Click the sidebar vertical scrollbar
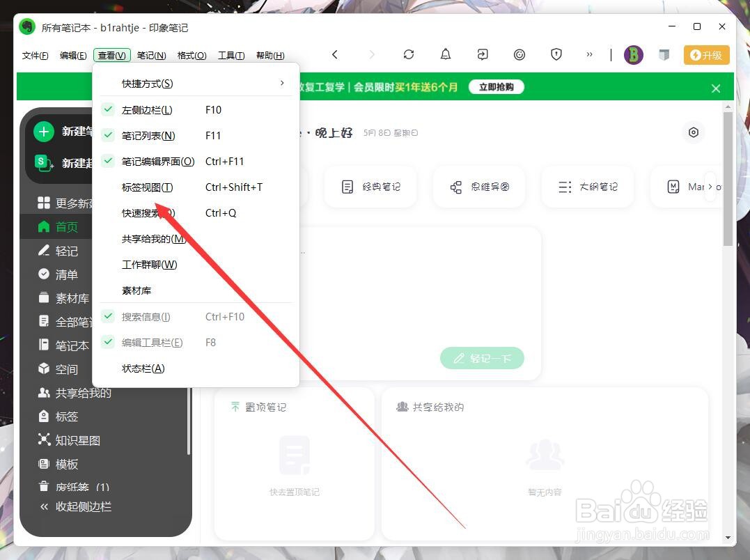The image size is (750, 560). [189, 421]
